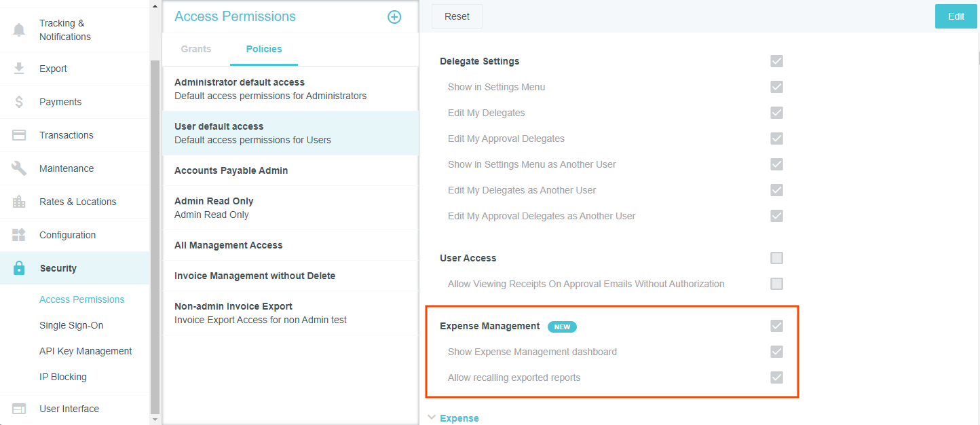Click the User Interface window icon
Screen dimensions: 980x425
click(x=19, y=409)
